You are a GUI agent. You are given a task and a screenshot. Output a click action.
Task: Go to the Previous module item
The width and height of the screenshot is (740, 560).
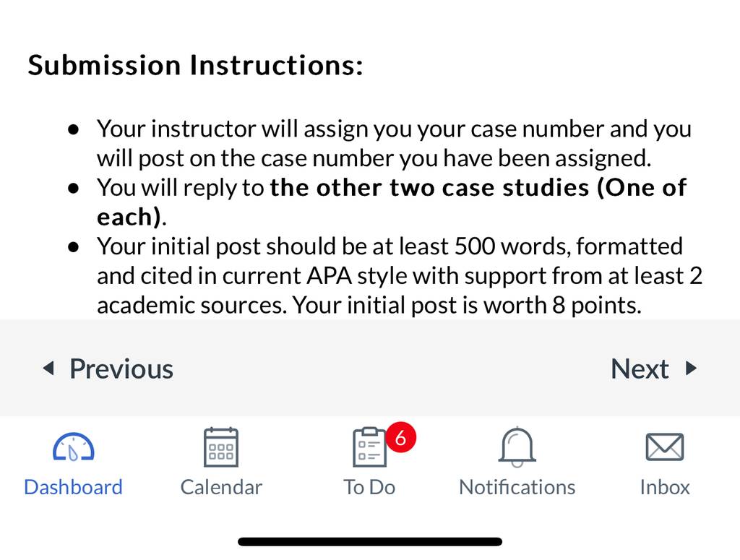(x=108, y=369)
